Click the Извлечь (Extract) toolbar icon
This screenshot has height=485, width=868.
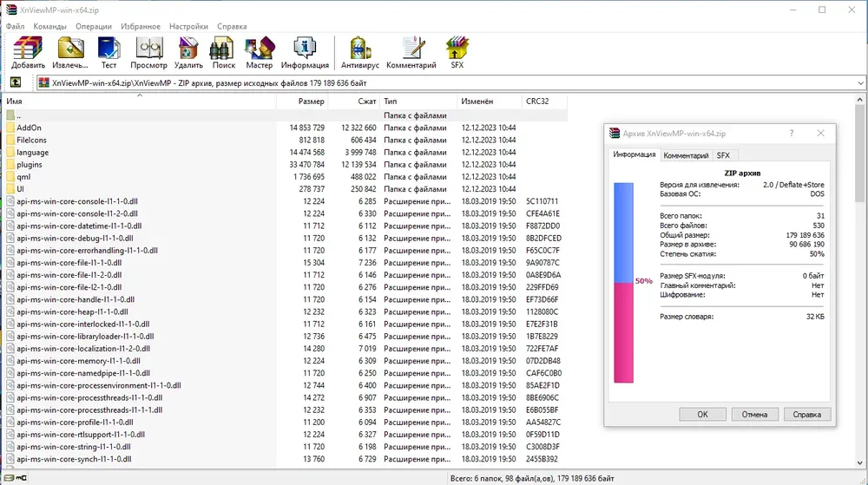70,49
